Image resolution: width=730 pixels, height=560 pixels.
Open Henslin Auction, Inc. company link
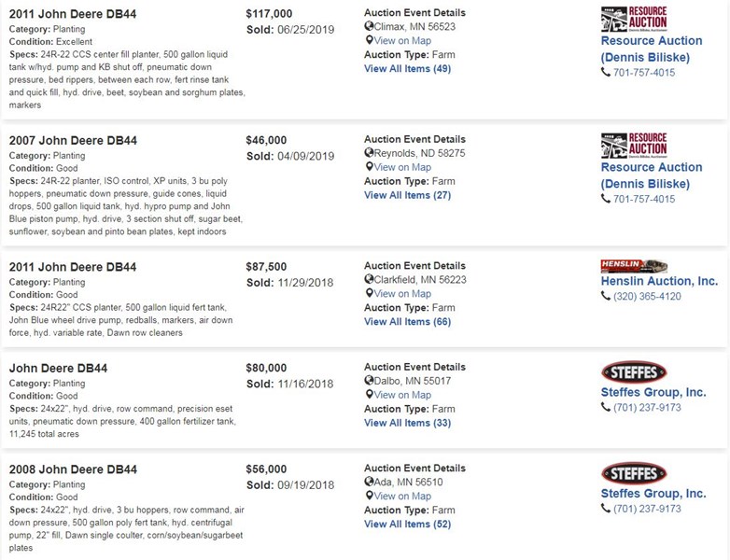click(x=659, y=281)
